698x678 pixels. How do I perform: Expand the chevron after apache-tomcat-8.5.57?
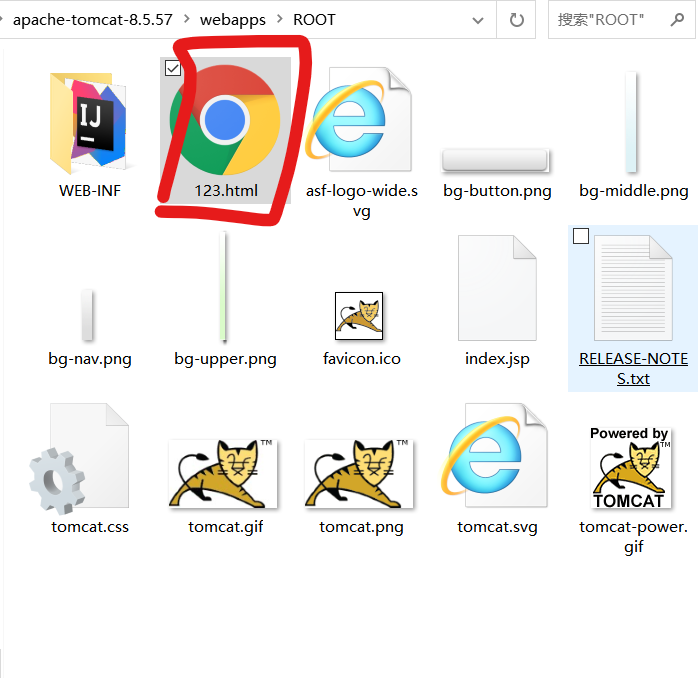click(187, 19)
